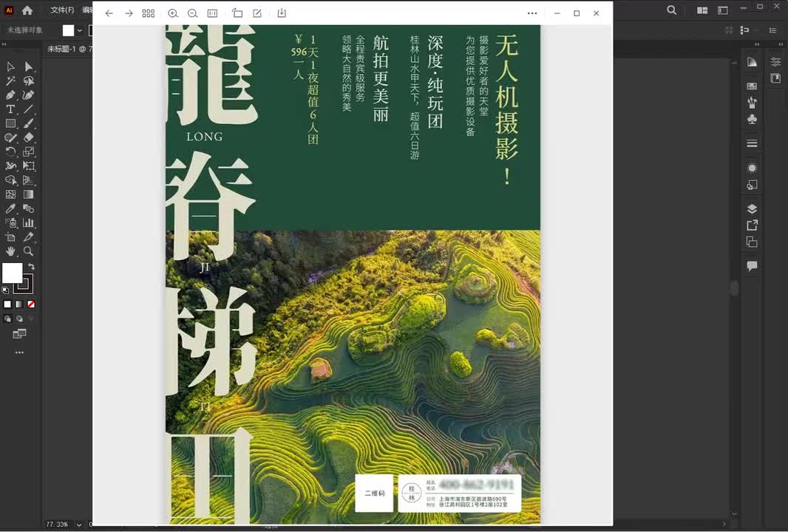This screenshot has width=788, height=532.
Task: Open the workspace switcher in Illustrator
Action: tap(723, 10)
